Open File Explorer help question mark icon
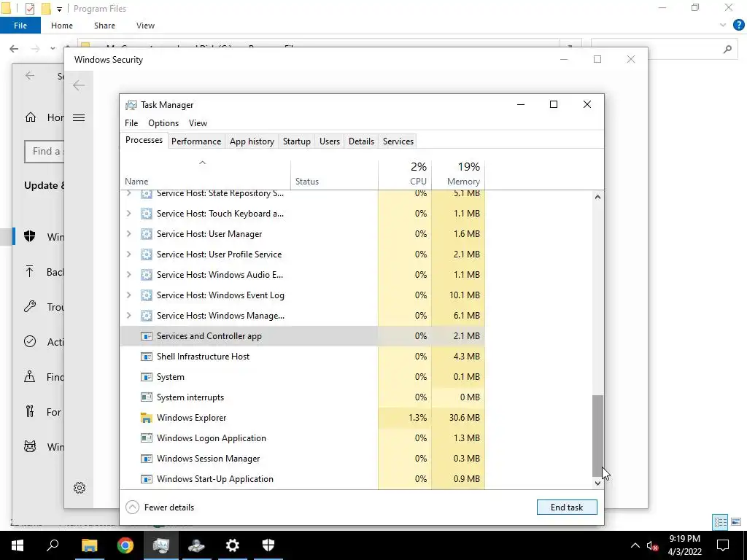The image size is (747, 560). point(738,26)
